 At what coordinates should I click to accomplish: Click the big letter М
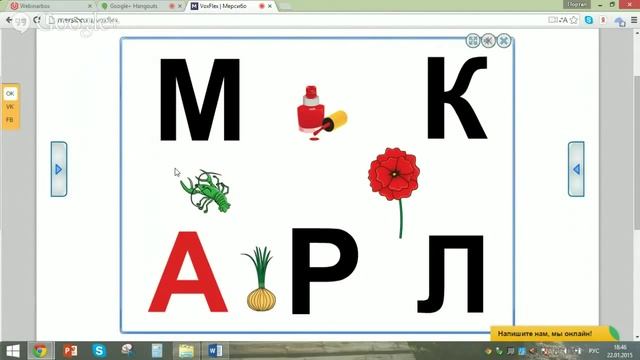pos(200,100)
